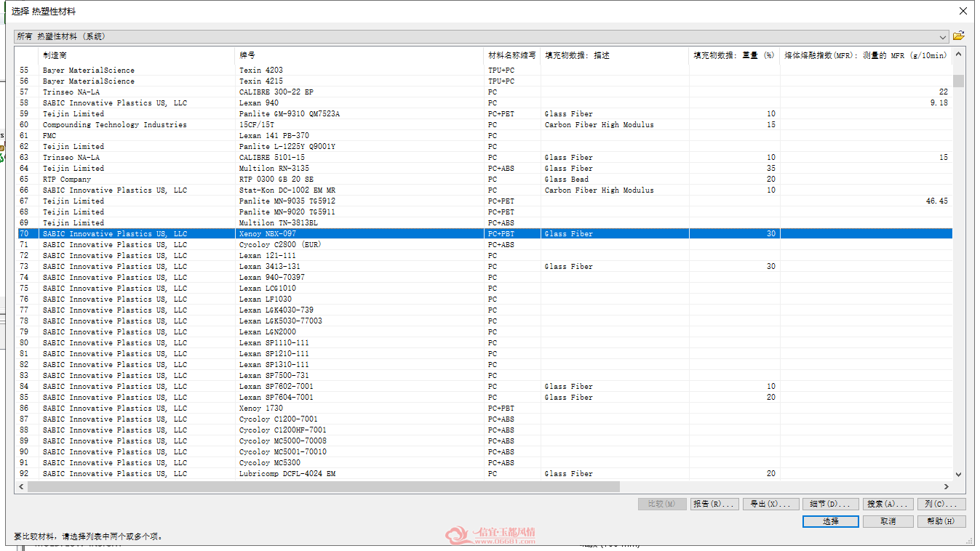This screenshot has width=980, height=551.
Task: Select the Cycoloy MC5300 row
Action: coord(484,463)
